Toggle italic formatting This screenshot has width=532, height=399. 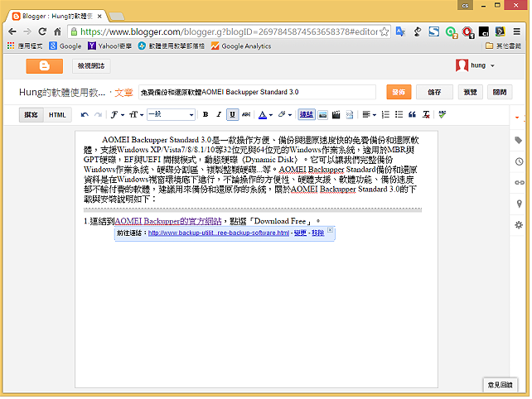click(219, 114)
